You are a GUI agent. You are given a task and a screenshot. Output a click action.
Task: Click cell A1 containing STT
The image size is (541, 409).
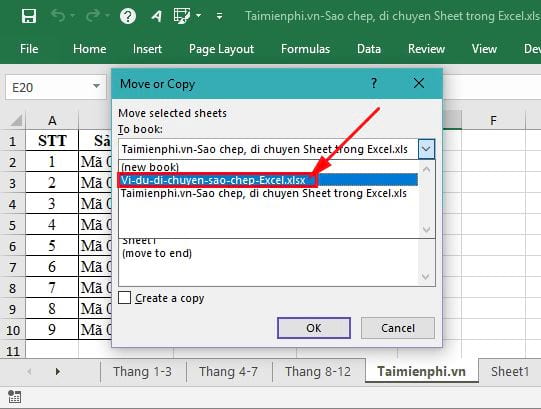pyautogui.click(x=52, y=141)
